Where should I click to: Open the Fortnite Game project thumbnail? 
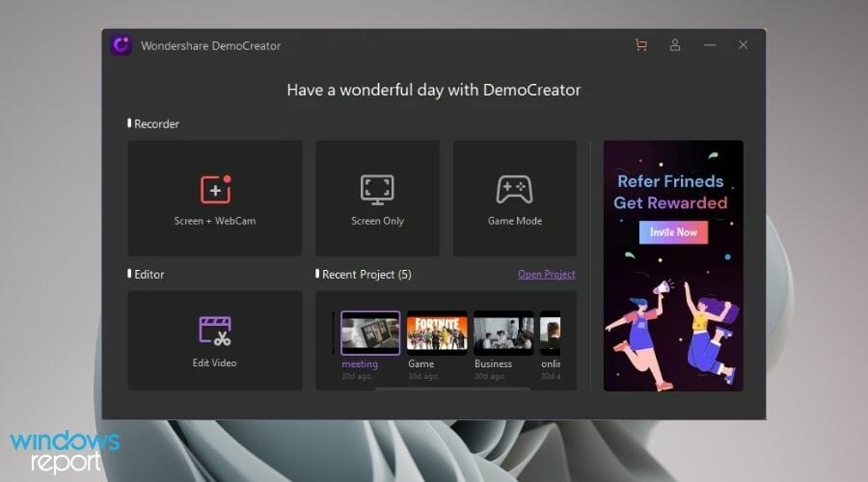click(437, 333)
